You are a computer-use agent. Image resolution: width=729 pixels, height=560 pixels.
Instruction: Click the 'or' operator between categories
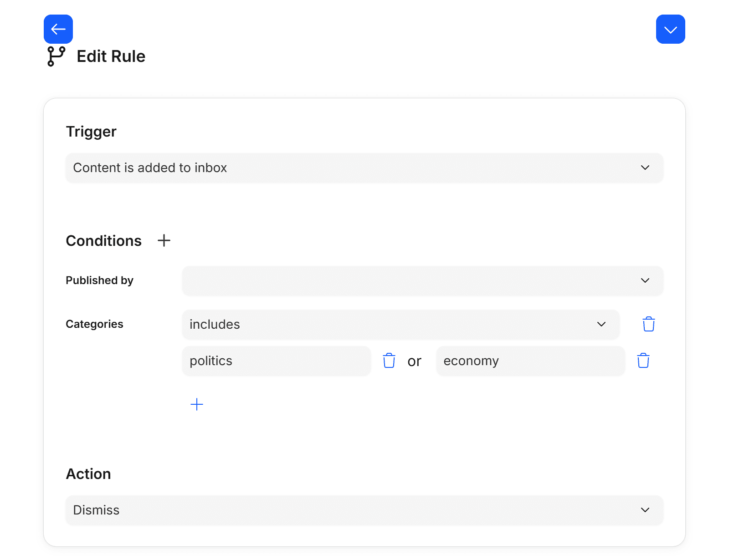(414, 361)
